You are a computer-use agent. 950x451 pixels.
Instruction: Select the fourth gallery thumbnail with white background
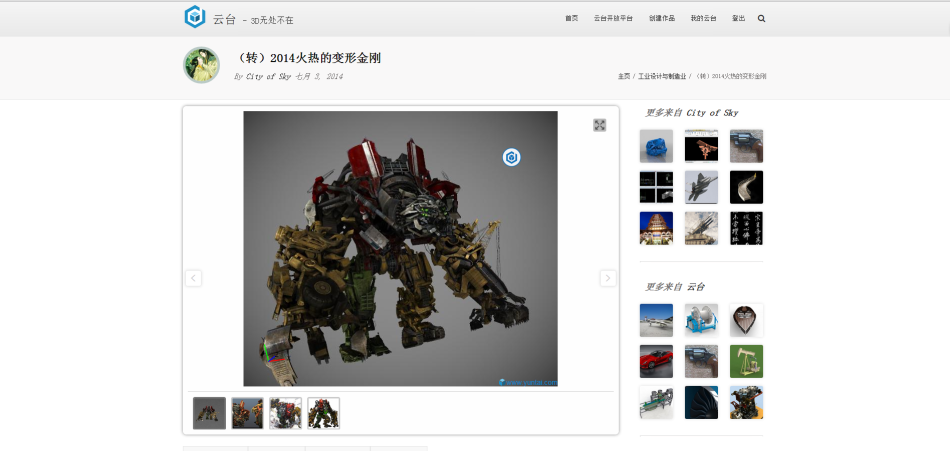(x=323, y=413)
